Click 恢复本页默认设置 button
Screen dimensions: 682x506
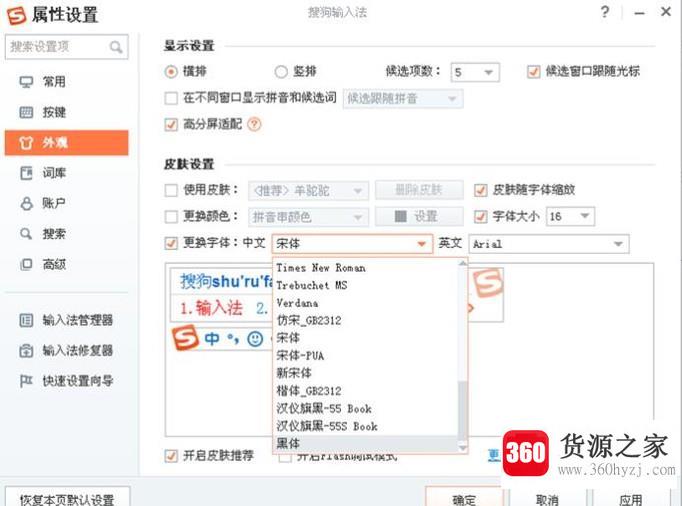[67, 498]
